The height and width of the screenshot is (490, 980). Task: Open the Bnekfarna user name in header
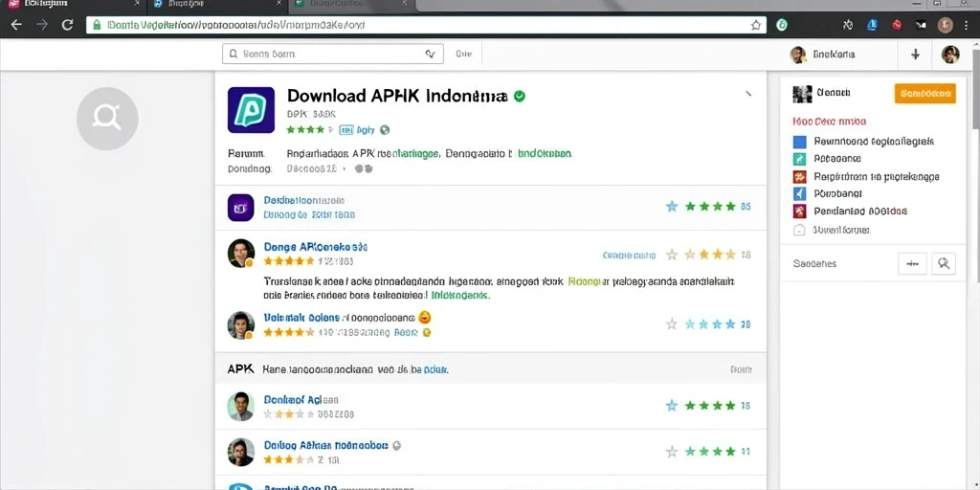coord(834,55)
